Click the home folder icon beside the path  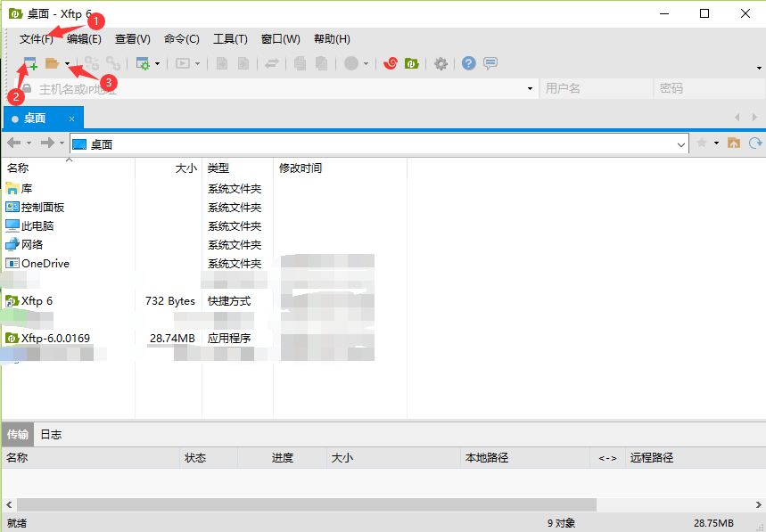(734, 143)
